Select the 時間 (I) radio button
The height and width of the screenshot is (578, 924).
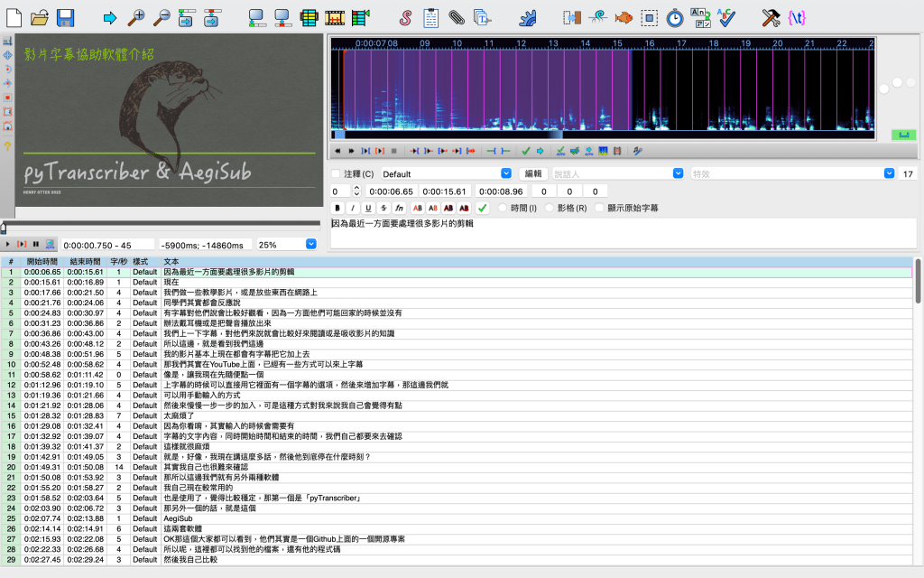503,209
